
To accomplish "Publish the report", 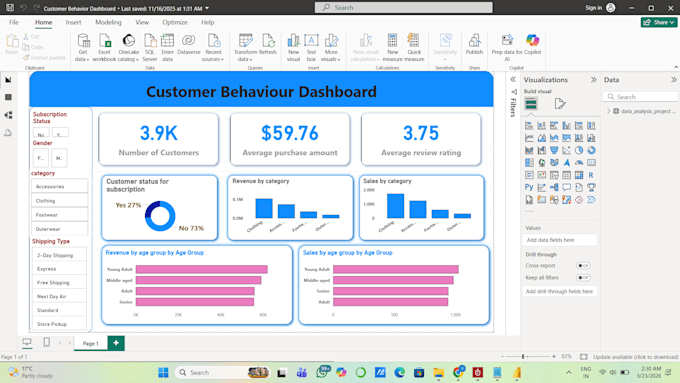I will click(x=474, y=44).
